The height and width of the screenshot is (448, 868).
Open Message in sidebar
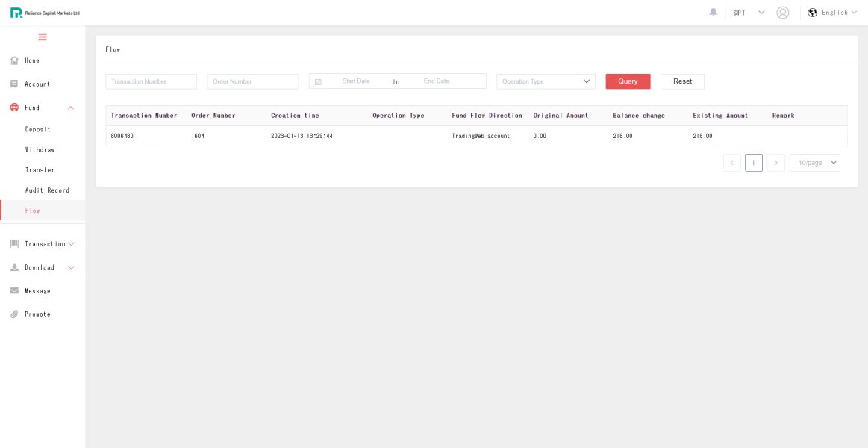point(37,290)
